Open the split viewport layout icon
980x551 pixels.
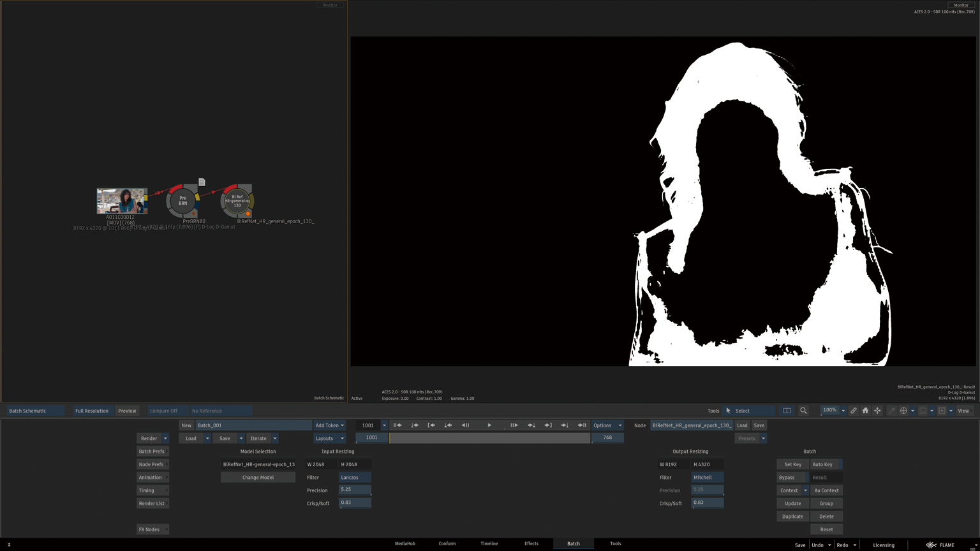click(787, 411)
